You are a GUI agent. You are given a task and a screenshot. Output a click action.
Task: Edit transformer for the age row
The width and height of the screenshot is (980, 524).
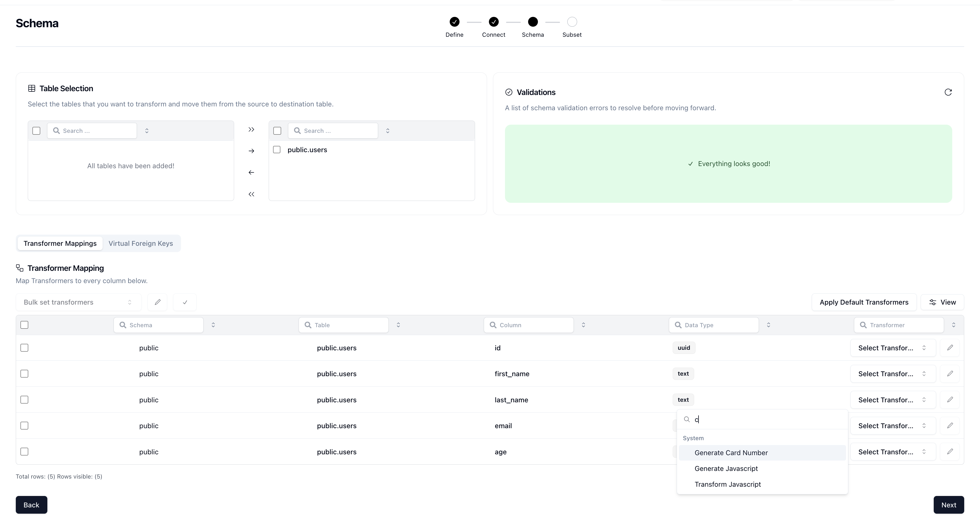(x=950, y=452)
